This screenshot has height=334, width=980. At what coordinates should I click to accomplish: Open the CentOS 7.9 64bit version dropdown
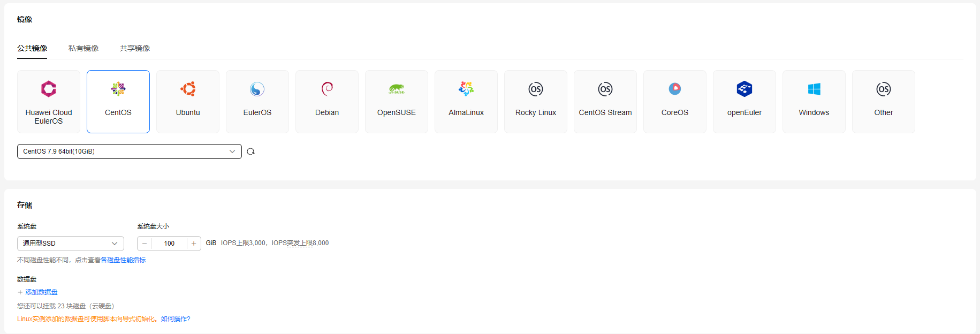[130, 151]
